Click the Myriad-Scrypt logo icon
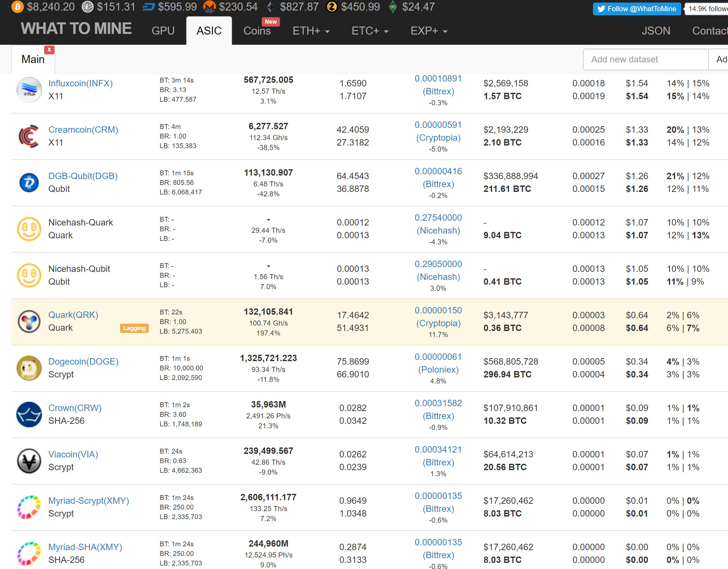The width and height of the screenshot is (728, 569). (29, 507)
